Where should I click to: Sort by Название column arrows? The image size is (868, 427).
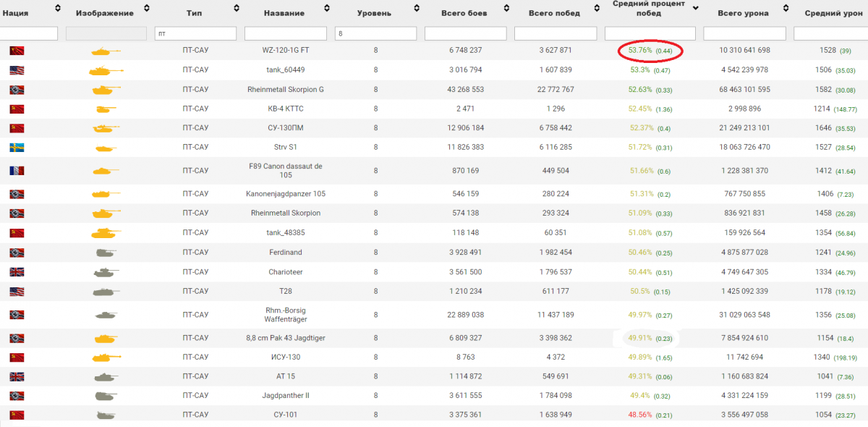click(x=326, y=9)
